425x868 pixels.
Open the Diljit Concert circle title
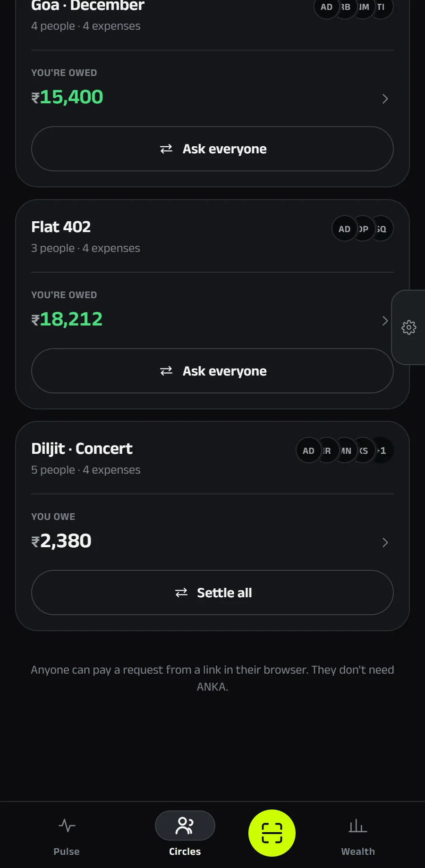[82, 449]
